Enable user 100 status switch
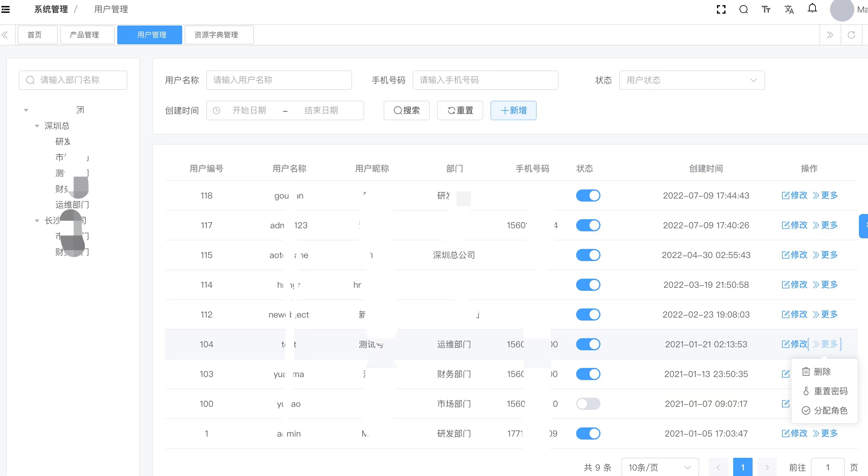 [588, 403]
